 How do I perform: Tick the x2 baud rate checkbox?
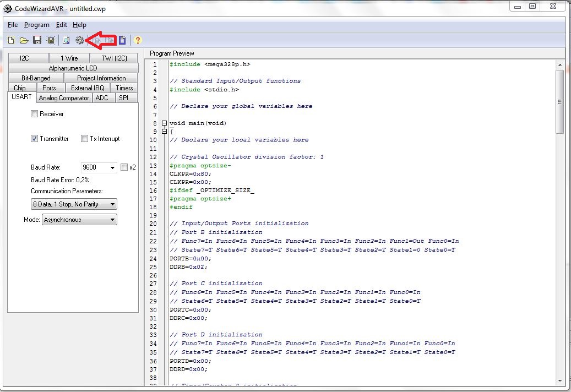(x=124, y=167)
